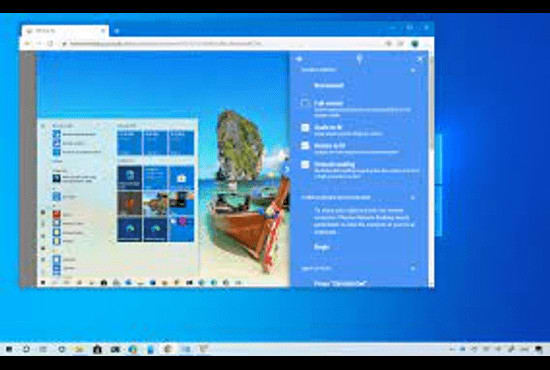Toggle the Smooth scaling checkbox
This screenshot has width=550, height=370.
305,164
